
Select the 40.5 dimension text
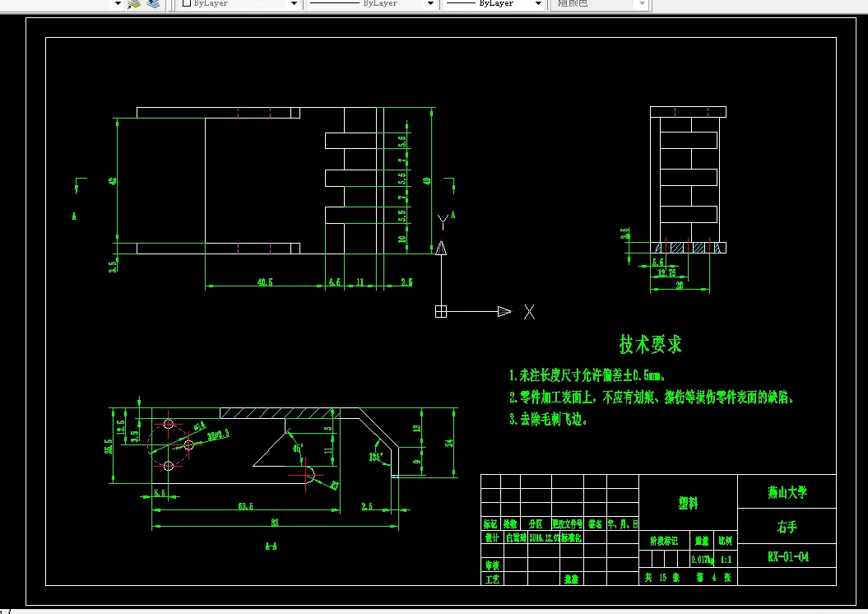[265, 281]
